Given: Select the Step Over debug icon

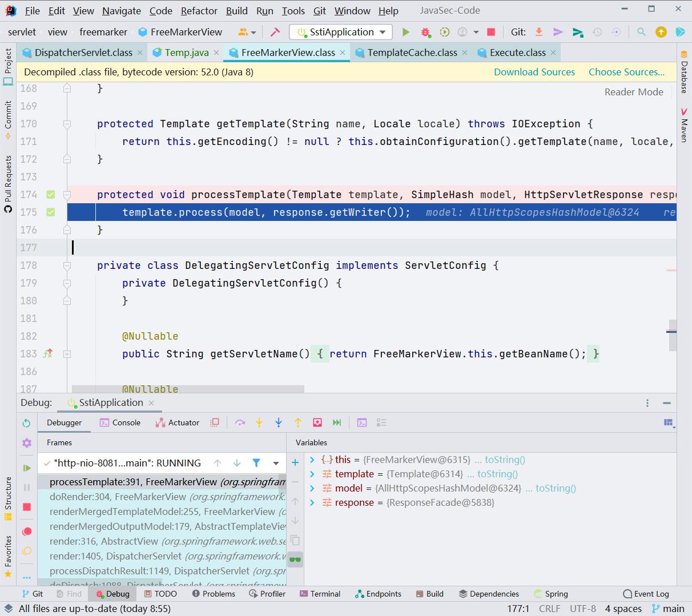Looking at the screenshot, I should 240,422.
